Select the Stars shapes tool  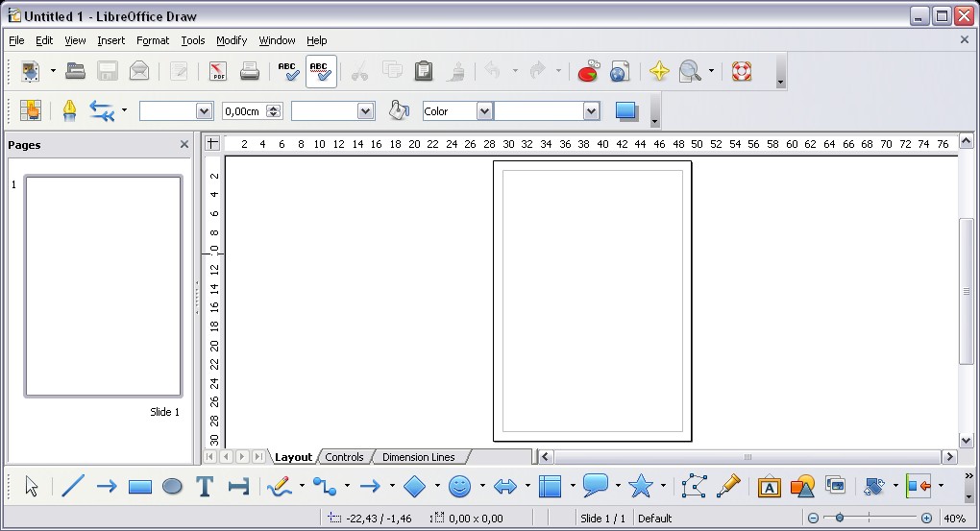(641, 486)
